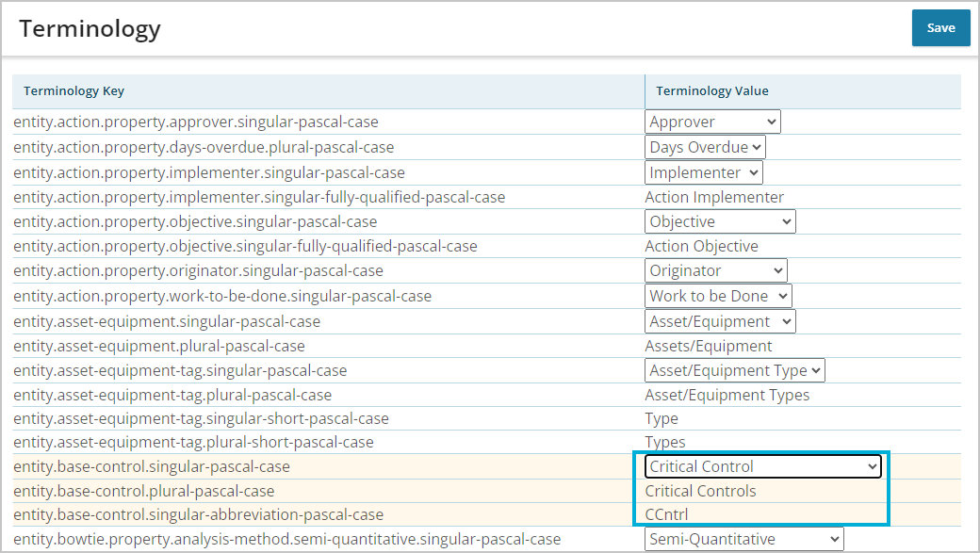Expand the Implementer value dropdown
Image resolution: width=980 pixels, height=553 pixels.
coord(704,172)
